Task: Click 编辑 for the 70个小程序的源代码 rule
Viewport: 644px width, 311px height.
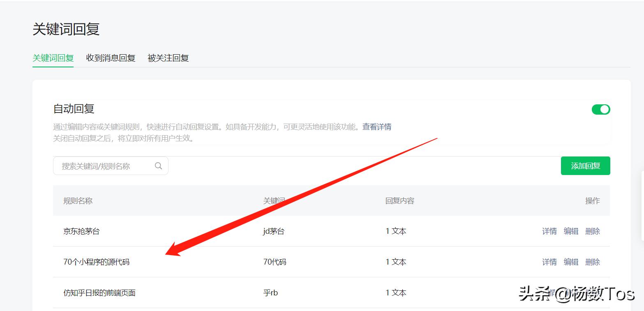Action: pos(571,262)
